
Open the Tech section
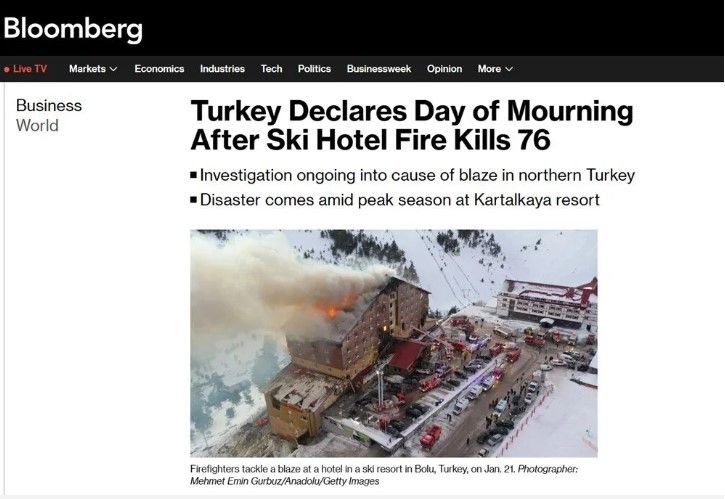[271, 69]
